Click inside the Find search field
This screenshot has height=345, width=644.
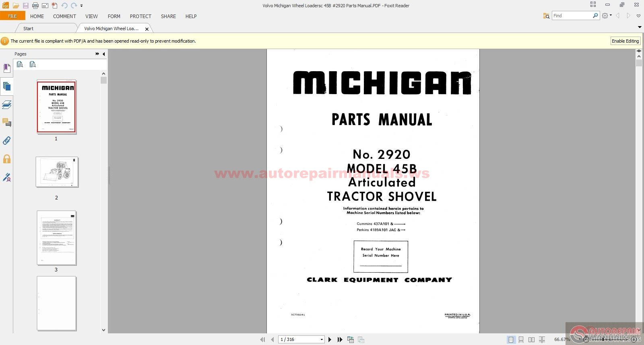pyautogui.click(x=572, y=16)
